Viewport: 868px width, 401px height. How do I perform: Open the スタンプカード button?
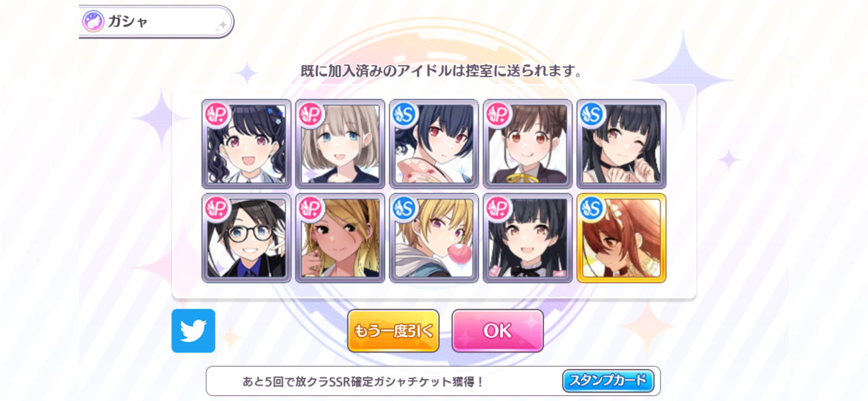point(608,381)
